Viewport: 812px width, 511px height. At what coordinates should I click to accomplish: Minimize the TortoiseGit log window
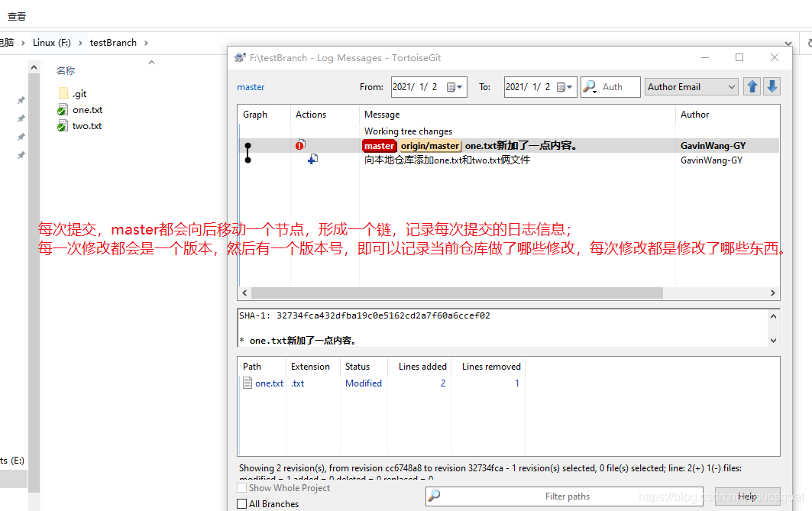click(705, 57)
